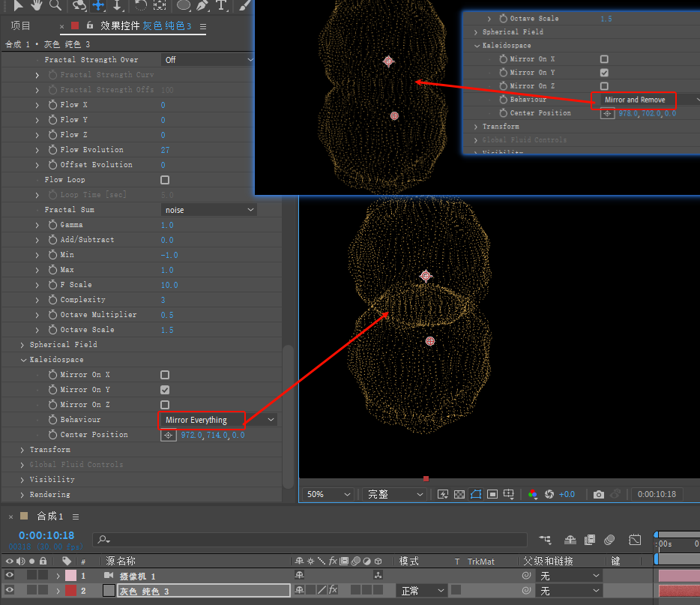700x605 pixels.
Task: Open the Fractal Strength Over dropdown
Action: tap(208, 60)
